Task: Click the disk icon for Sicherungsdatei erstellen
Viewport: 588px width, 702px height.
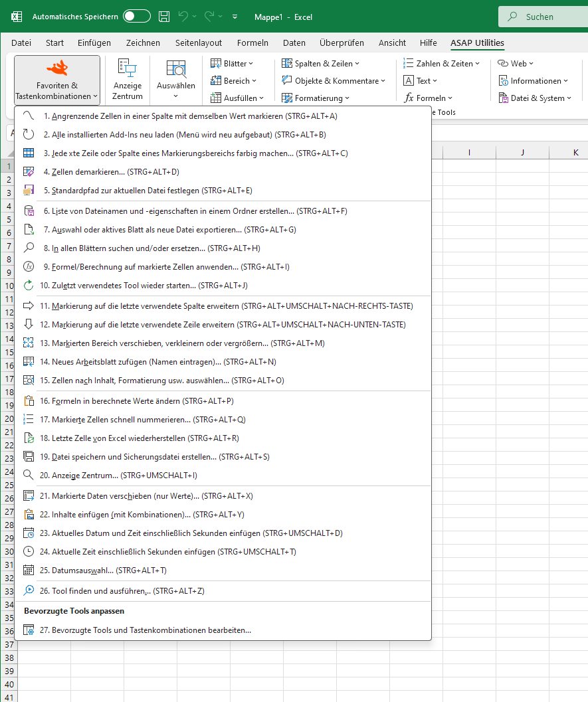Action: click(x=28, y=457)
